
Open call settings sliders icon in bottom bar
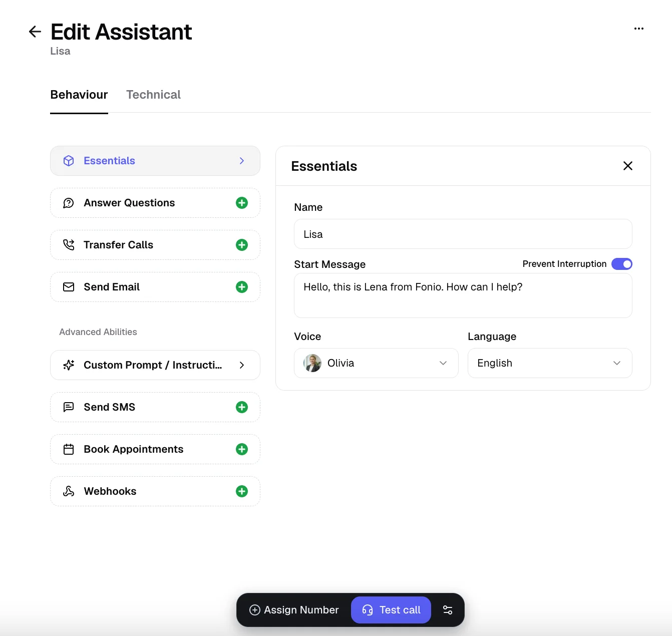pos(448,610)
